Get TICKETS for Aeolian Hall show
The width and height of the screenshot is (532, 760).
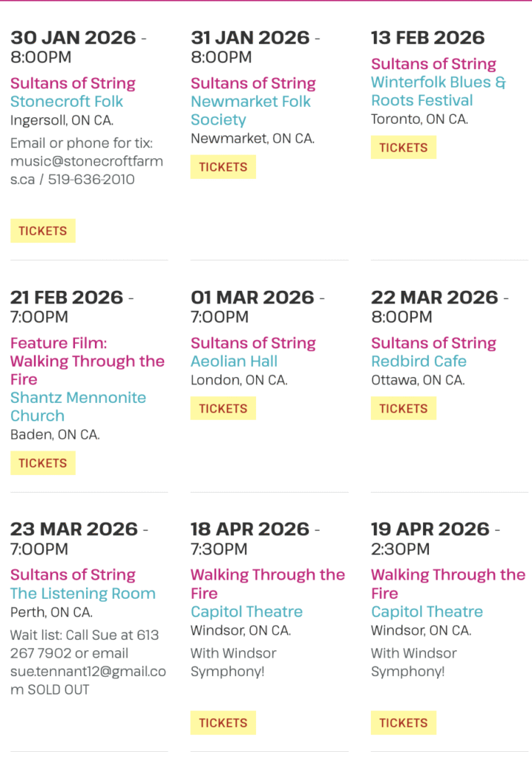pyautogui.click(x=223, y=408)
